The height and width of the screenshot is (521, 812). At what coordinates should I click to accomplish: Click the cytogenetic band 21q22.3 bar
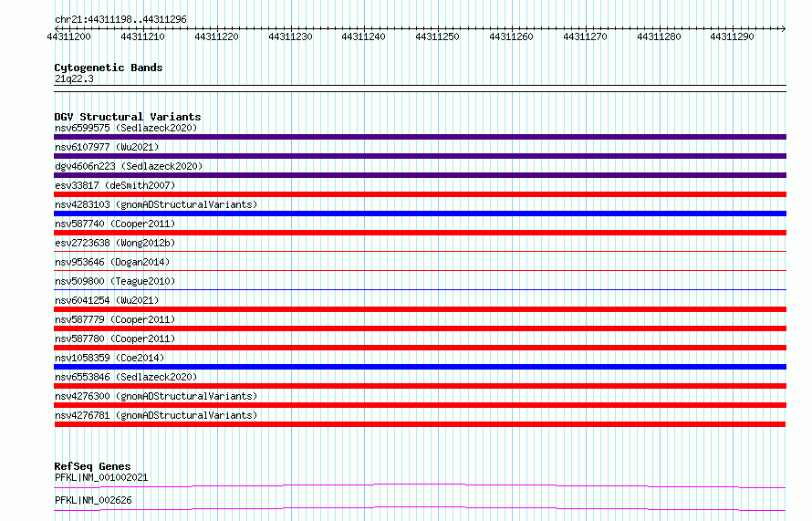(420, 89)
